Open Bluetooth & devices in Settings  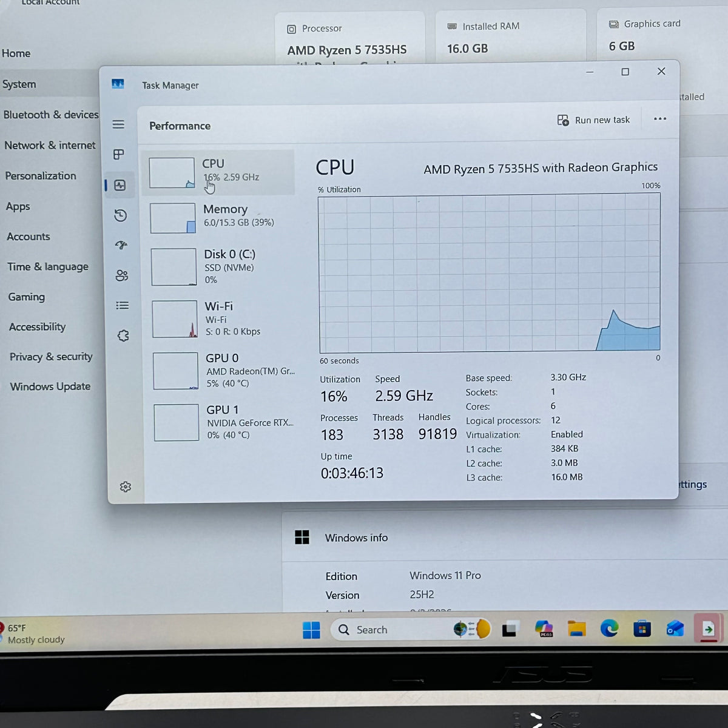pos(51,115)
